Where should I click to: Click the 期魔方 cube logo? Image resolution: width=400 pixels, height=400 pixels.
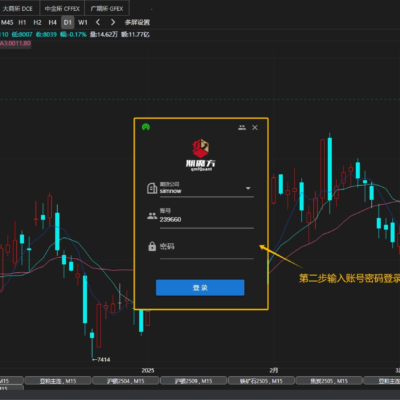point(200,148)
